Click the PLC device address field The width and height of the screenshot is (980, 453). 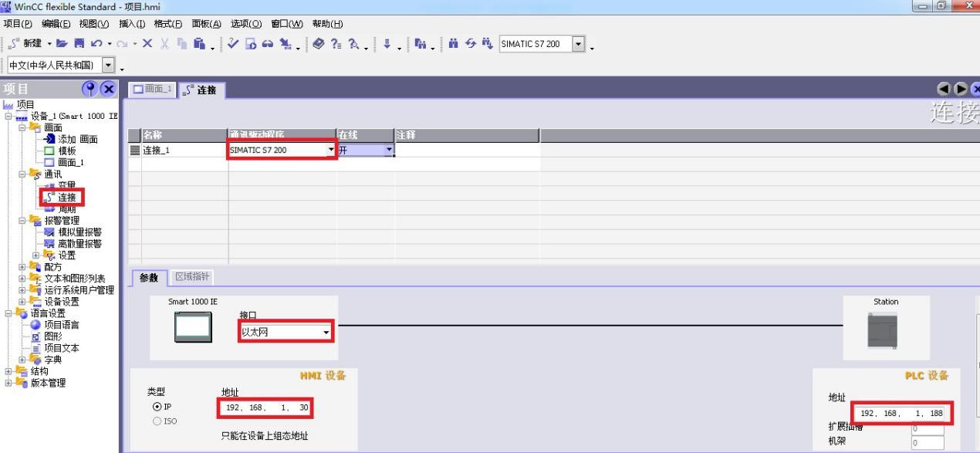coord(901,413)
